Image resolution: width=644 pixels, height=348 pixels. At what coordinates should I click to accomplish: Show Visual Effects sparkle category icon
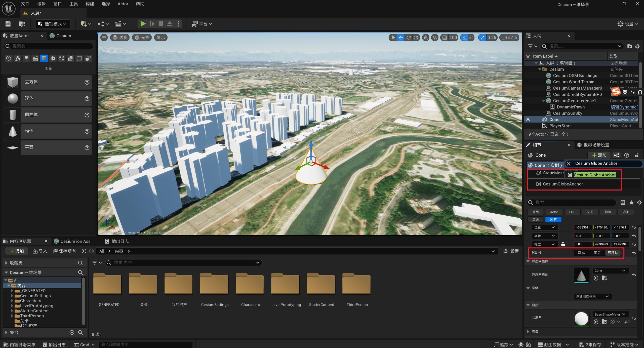coord(61,58)
